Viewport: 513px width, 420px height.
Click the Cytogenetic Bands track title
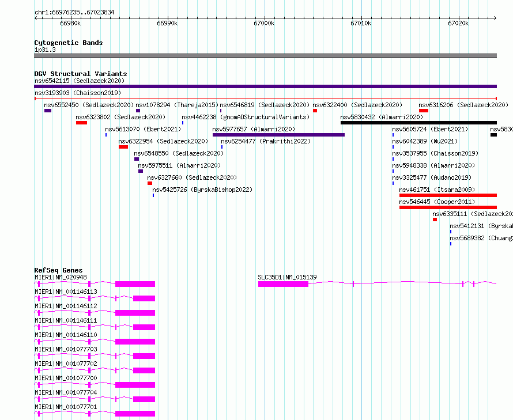pos(69,43)
